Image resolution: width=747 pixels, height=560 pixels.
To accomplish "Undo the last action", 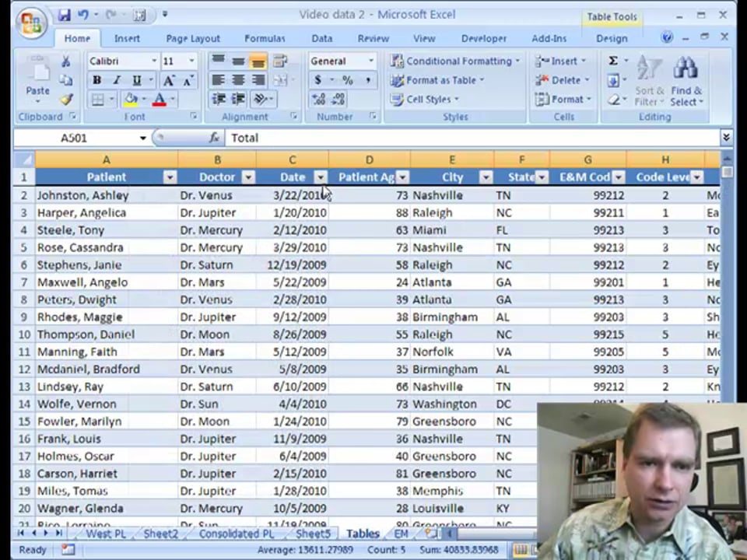I will (83, 15).
